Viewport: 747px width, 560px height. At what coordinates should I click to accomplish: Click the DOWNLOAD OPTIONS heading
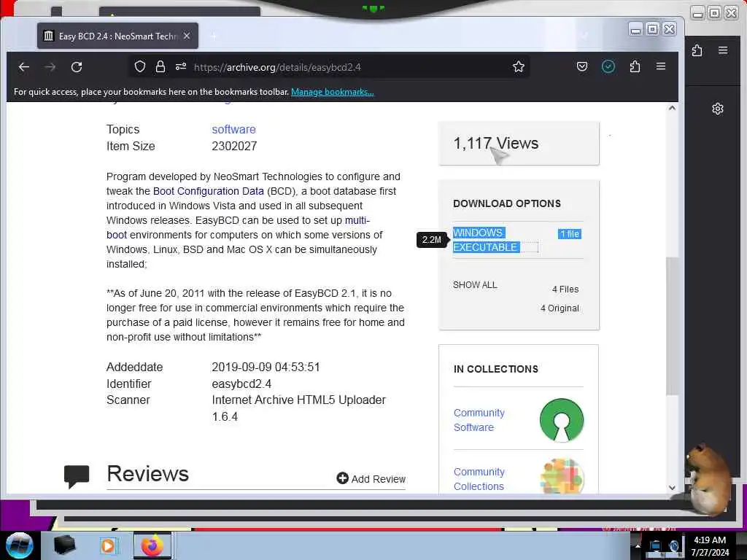(x=507, y=203)
